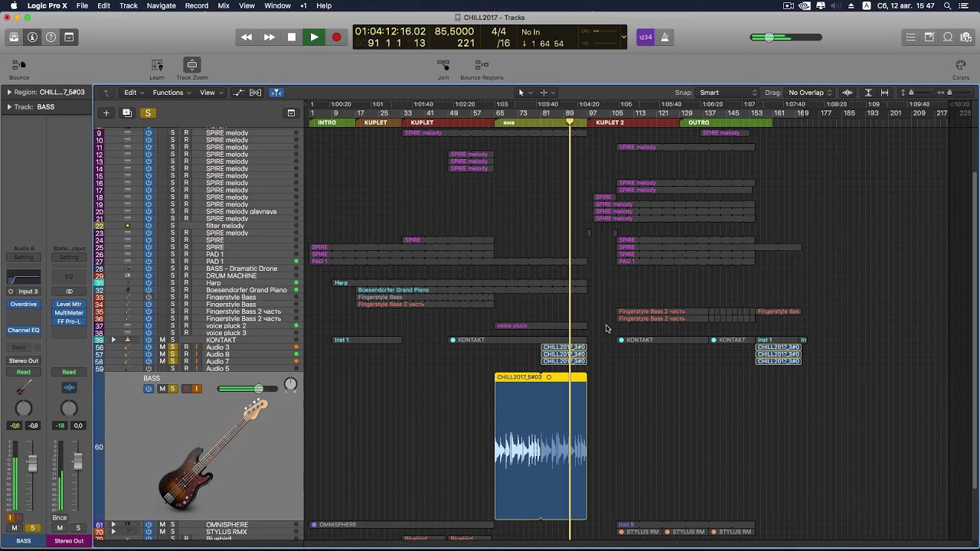This screenshot has height=551, width=980.
Task: Click the BASS channel strip volume fader
Action: click(x=32, y=462)
